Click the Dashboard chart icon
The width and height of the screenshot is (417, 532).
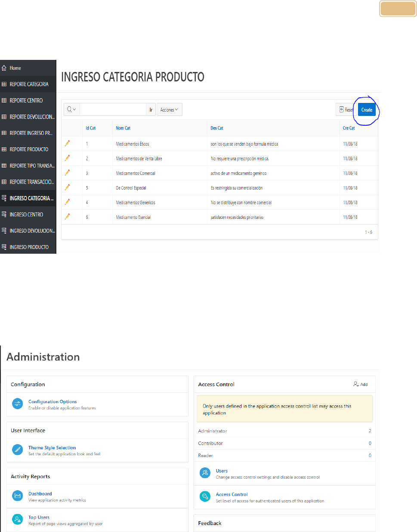[18, 496]
